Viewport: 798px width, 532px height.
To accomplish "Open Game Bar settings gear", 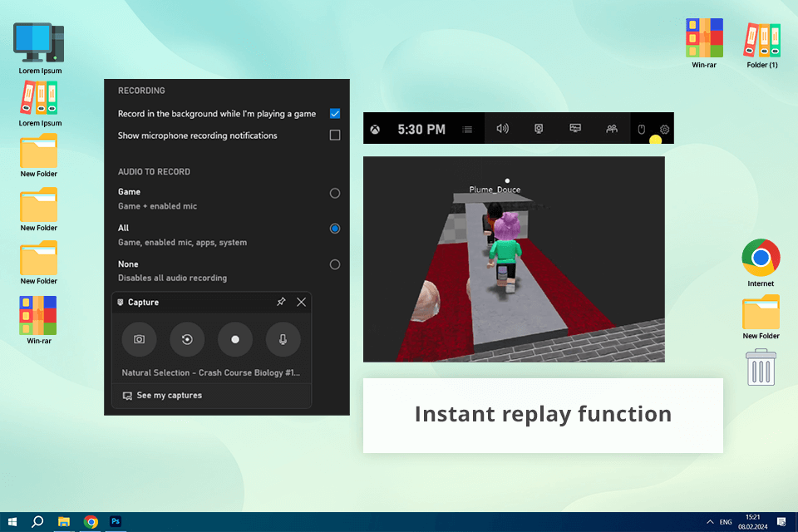I will coord(664,130).
